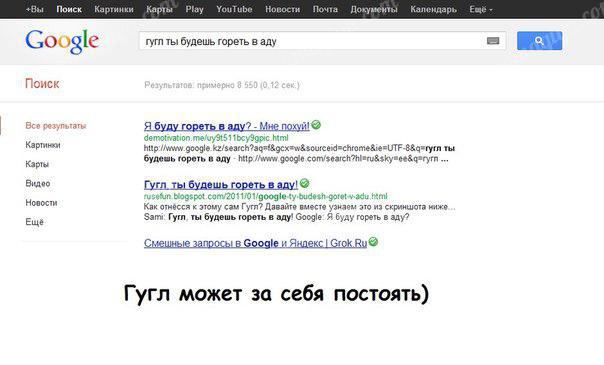Open the on-screen keyboard icon in search box

(x=493, y=41)
